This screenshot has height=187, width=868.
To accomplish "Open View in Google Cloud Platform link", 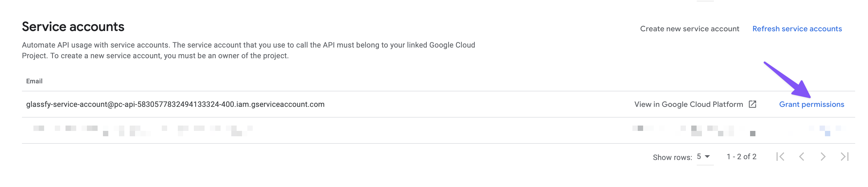I will (688, 104).
